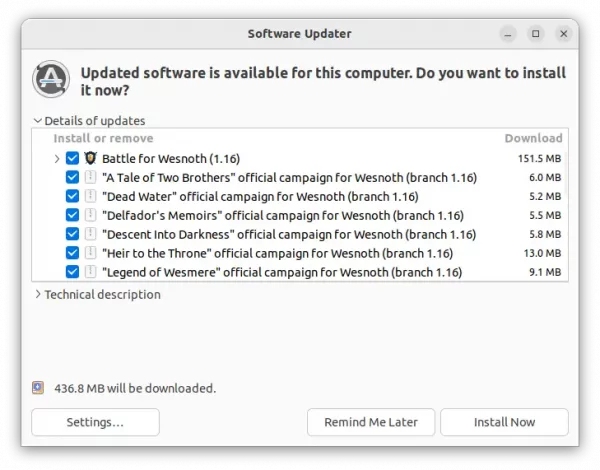Click the package icon beside Descent Into Darkness
The image size is (600, 470).
click(x=90, y=234)
